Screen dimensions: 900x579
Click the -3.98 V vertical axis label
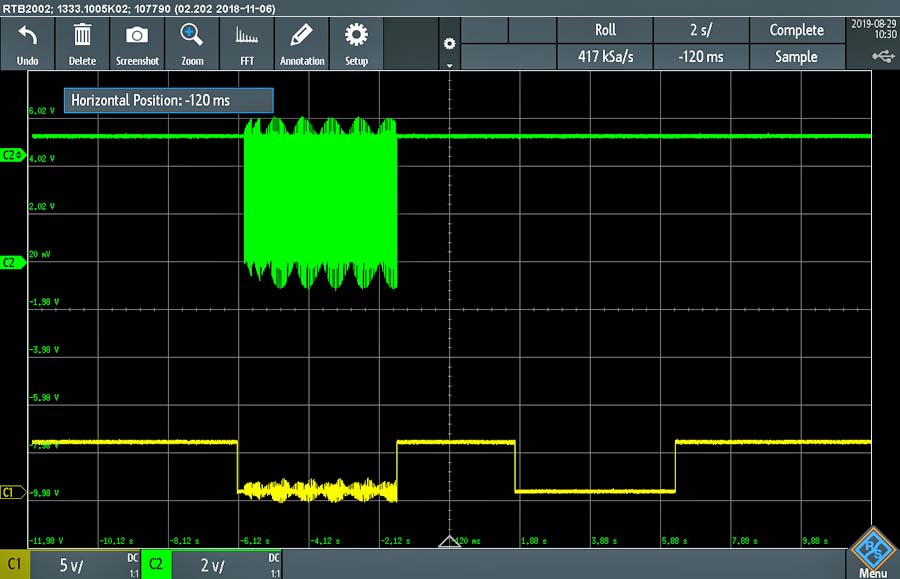coord(44,349)
